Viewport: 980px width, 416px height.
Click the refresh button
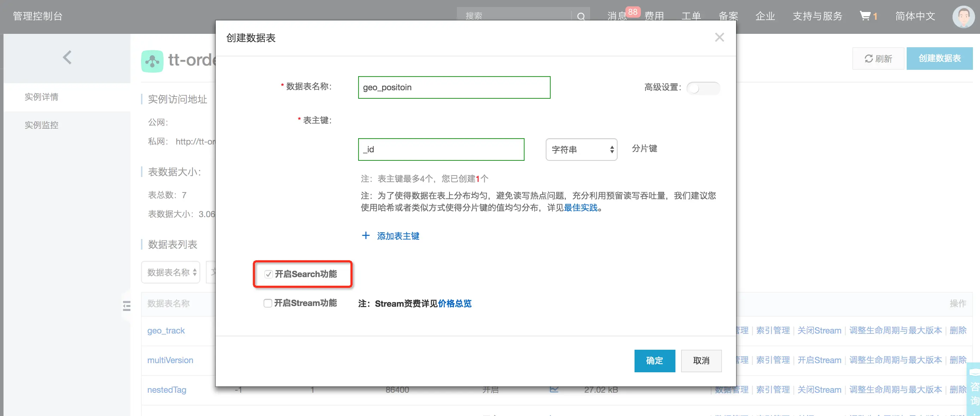(878, 59)
